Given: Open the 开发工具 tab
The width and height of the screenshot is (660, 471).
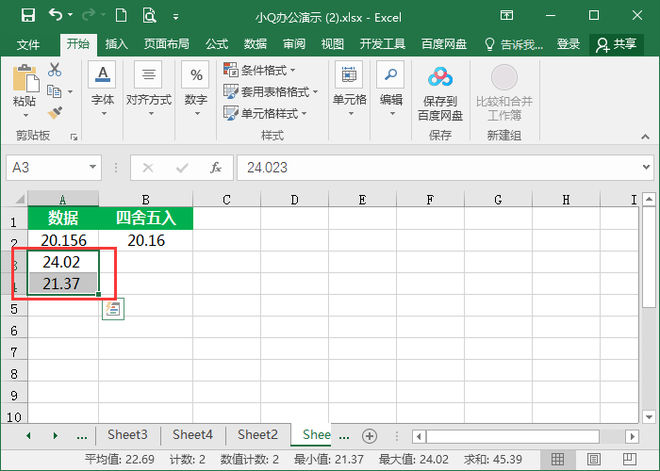Looking at the screenshot, I should tap(382, 44).
